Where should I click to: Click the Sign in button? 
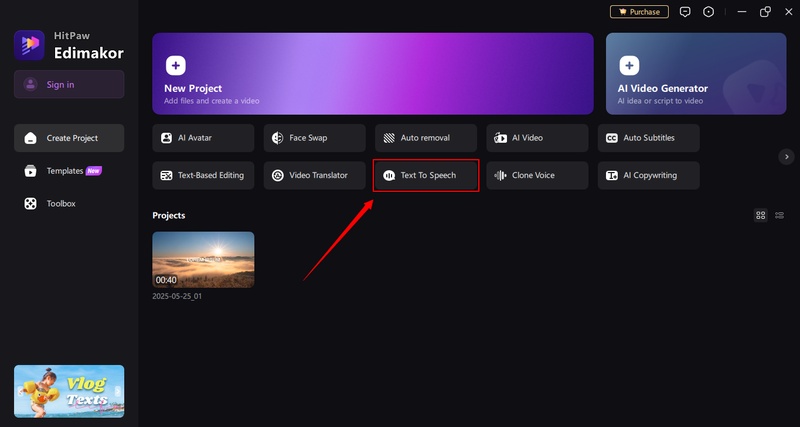(x=69, y=84)
